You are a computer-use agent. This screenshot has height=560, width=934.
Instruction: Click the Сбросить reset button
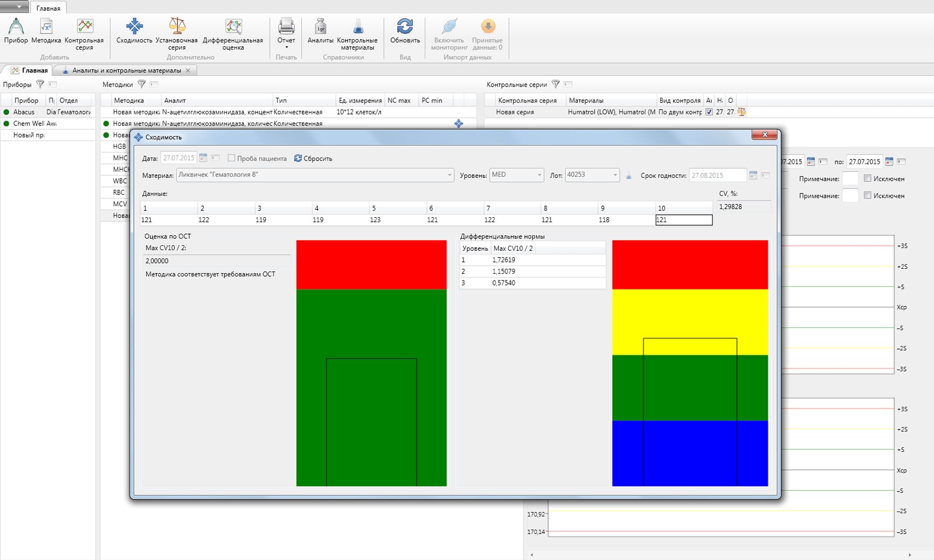[313, 158]
